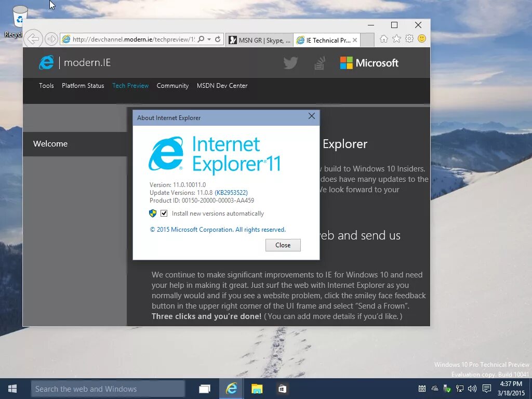Open the volume speaker tray icon

(472, 389)
